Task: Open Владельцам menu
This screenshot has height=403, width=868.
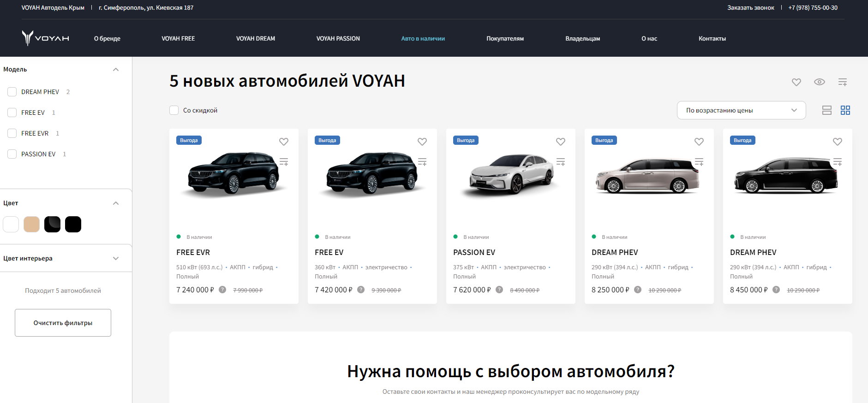Action: 583,38
